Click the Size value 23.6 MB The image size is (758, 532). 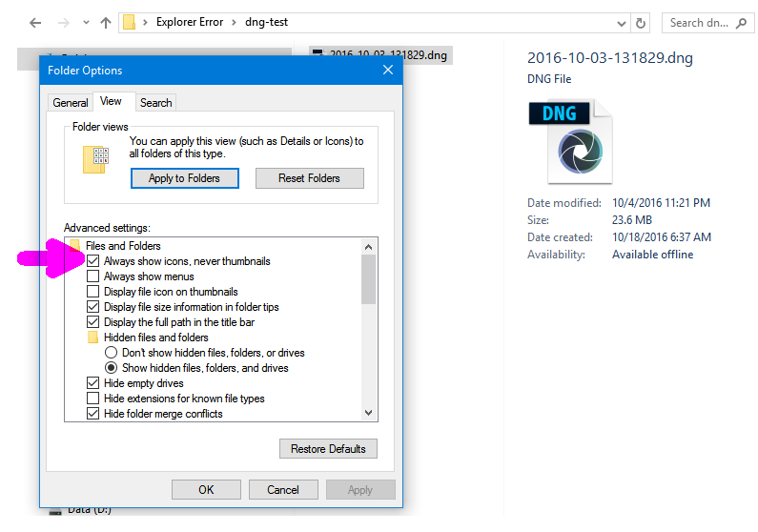632,220
